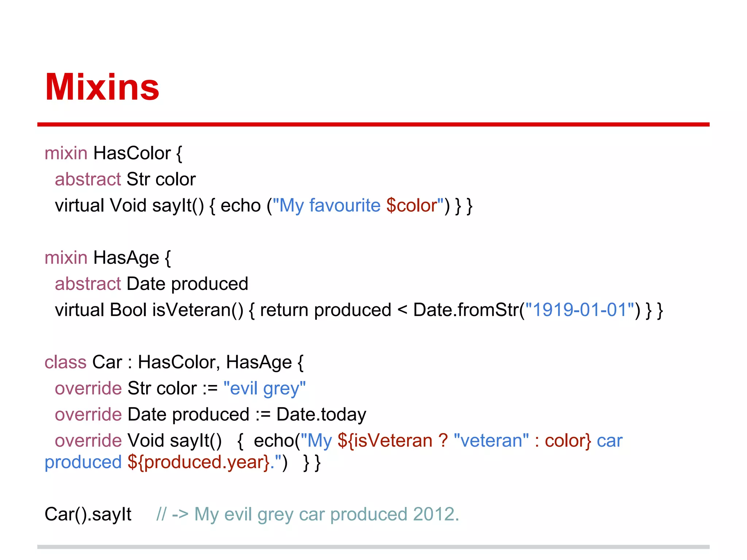This screenshot has height=560, width=747.
Task: Click 'override Date produced := Date.today' line
Action: coord(210,415)
